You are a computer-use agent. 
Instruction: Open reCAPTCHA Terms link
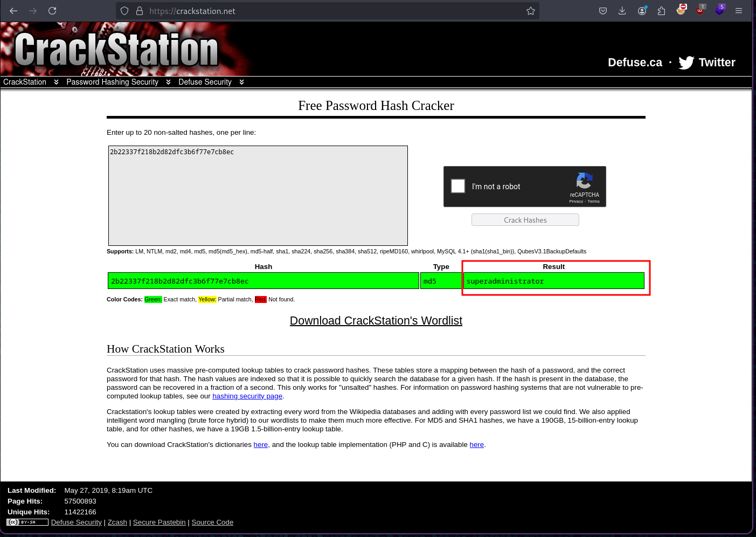593,202
